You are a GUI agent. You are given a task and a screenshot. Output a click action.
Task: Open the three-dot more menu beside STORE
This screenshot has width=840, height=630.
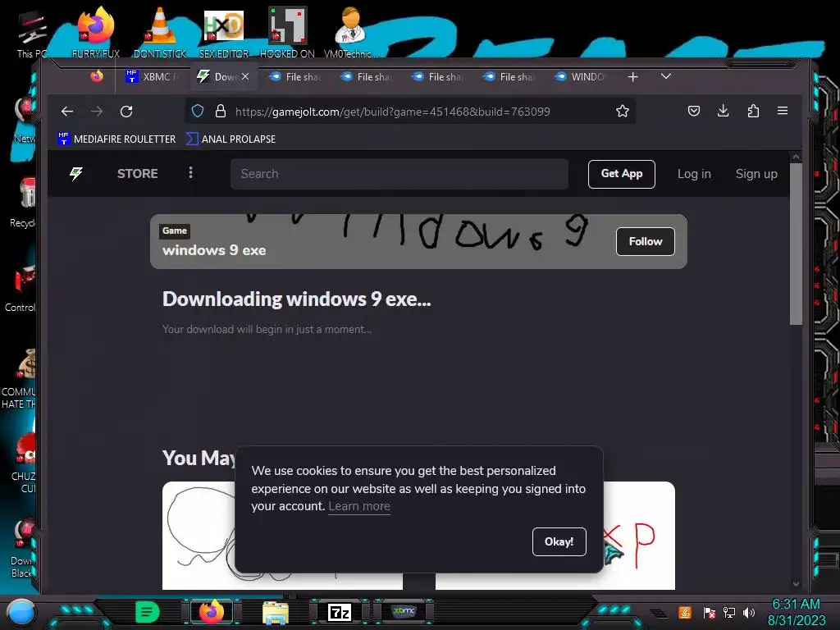coord(190,172)
